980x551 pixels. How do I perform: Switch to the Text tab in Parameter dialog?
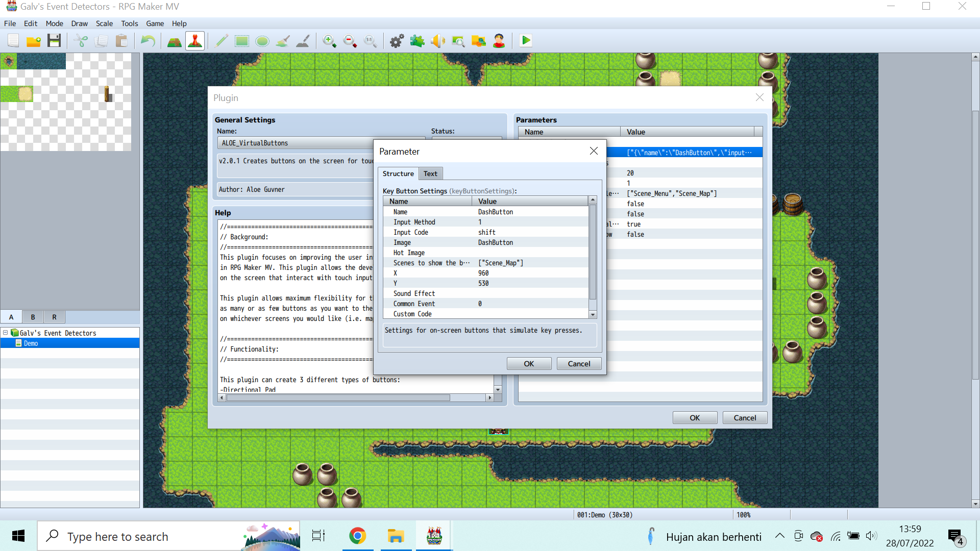click(x=430, y=173)
